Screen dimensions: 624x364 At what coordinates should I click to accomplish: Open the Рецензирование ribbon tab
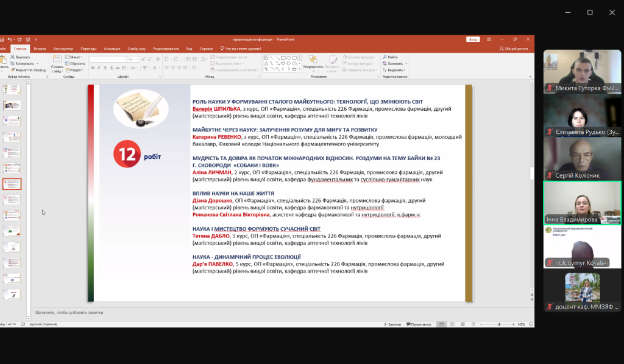click(166, 49)
